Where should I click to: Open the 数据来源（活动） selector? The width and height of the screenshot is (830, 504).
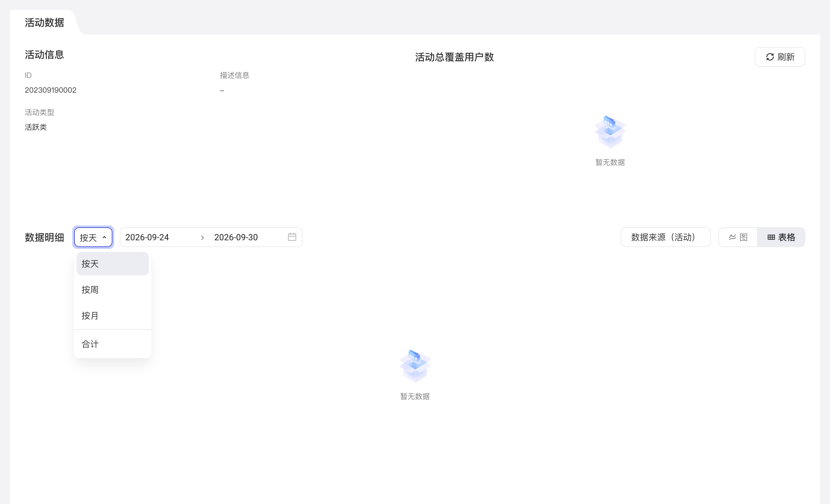[665, 237]
